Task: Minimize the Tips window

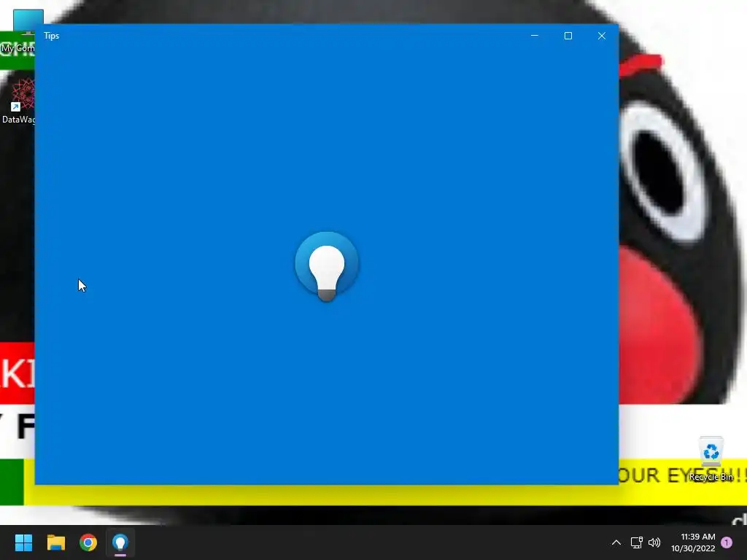Action: coord(535,36)
